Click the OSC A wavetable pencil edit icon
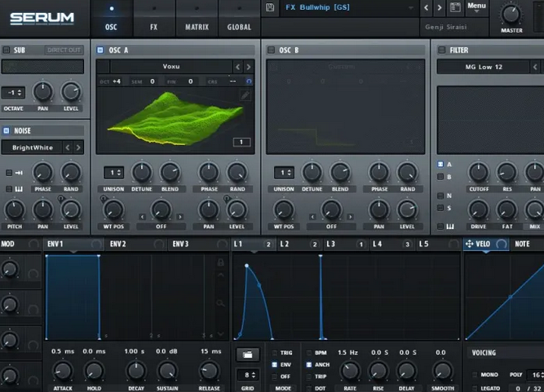Viewport: 544px width, 392px height. [245, 95]
